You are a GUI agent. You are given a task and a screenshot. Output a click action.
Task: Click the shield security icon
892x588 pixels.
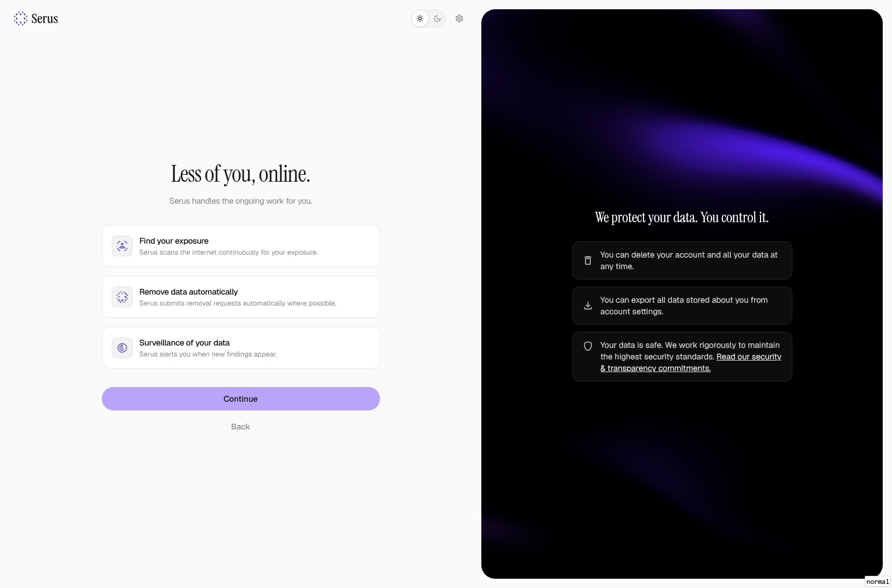point(588,346)
